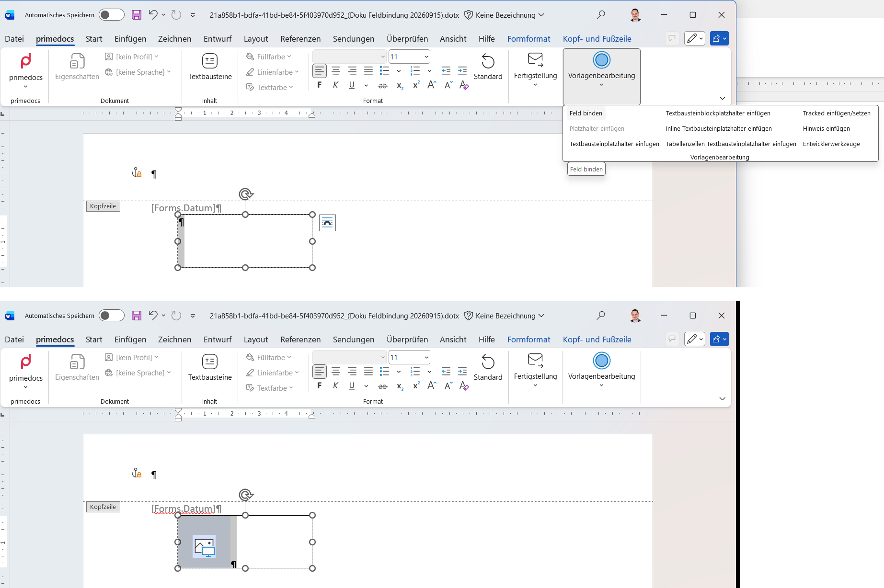Increase indent in window with picture placeholder
Screen dimensions: 884x588
coord(462,372)
